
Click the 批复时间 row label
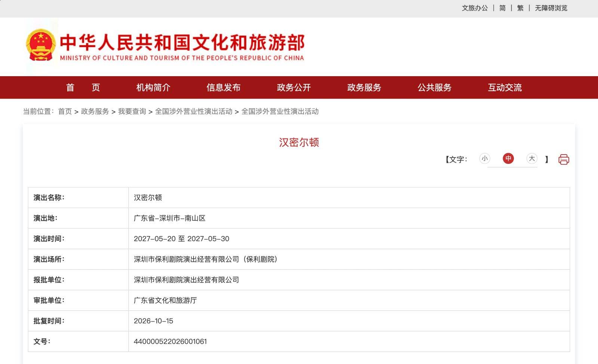point(49,321)
